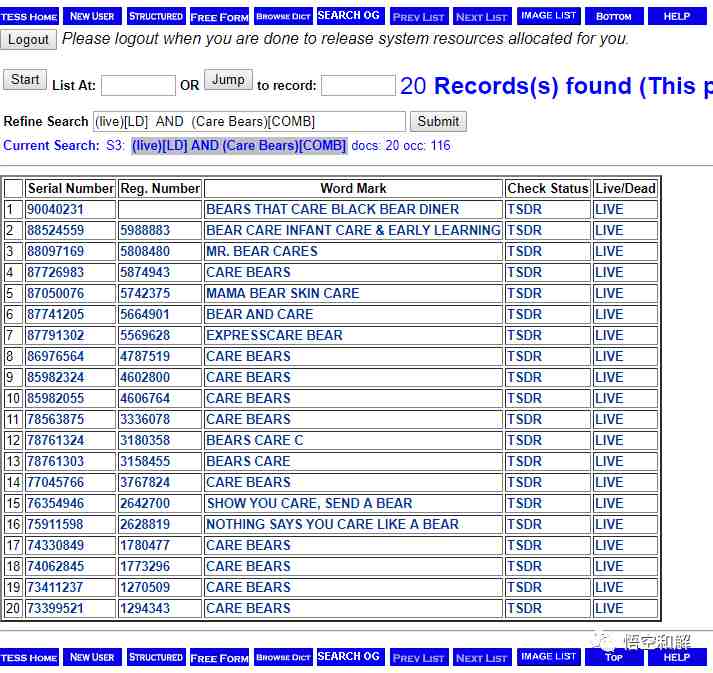Open MAMA BEAR SKIN CARE word mark

tap(282, 293)
